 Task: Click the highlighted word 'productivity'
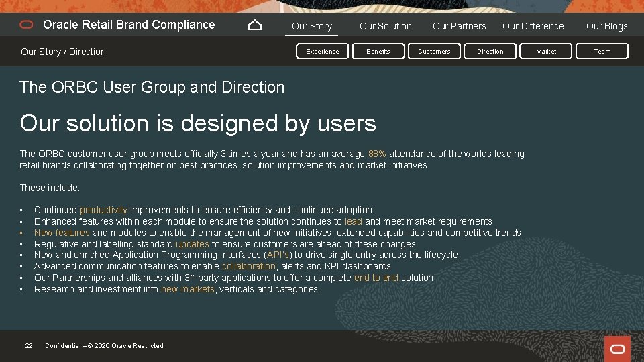pyautogui.click(x=103, y=210)
